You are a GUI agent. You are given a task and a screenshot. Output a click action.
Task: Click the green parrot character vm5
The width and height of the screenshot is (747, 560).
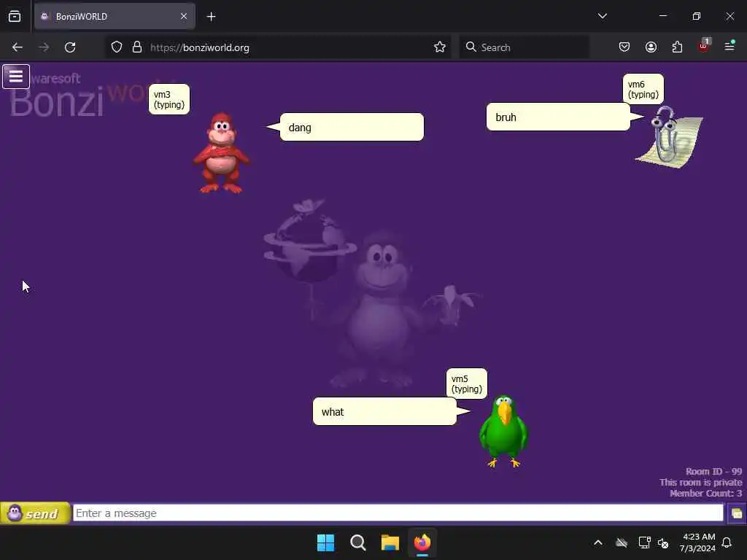pyautogui.click(x=503, y=431)
